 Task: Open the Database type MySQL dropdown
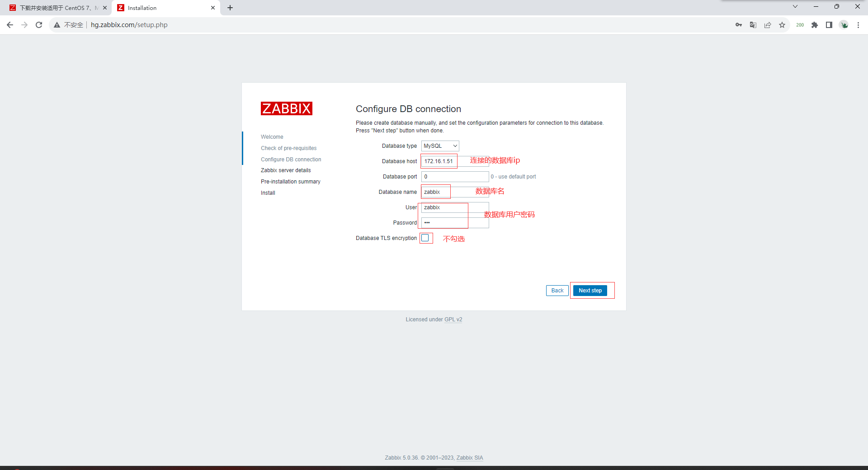(x=440, y=146)
